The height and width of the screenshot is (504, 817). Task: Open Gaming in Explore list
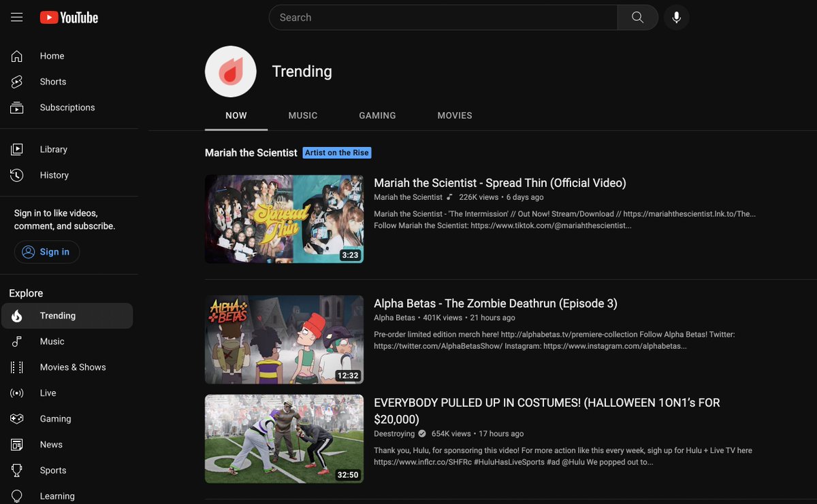point(67,419)
